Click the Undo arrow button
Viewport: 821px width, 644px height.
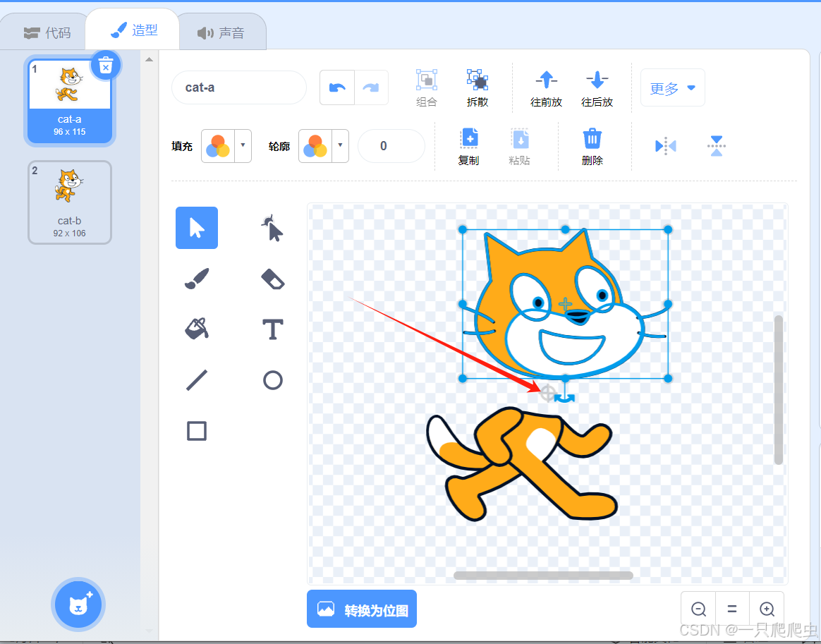tap(337, 87)
